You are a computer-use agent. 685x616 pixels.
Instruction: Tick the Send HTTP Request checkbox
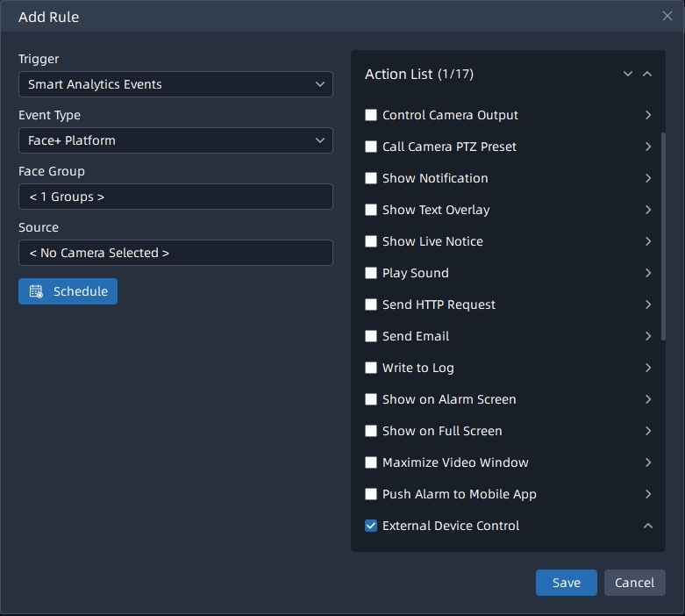[x=371, y=304]
